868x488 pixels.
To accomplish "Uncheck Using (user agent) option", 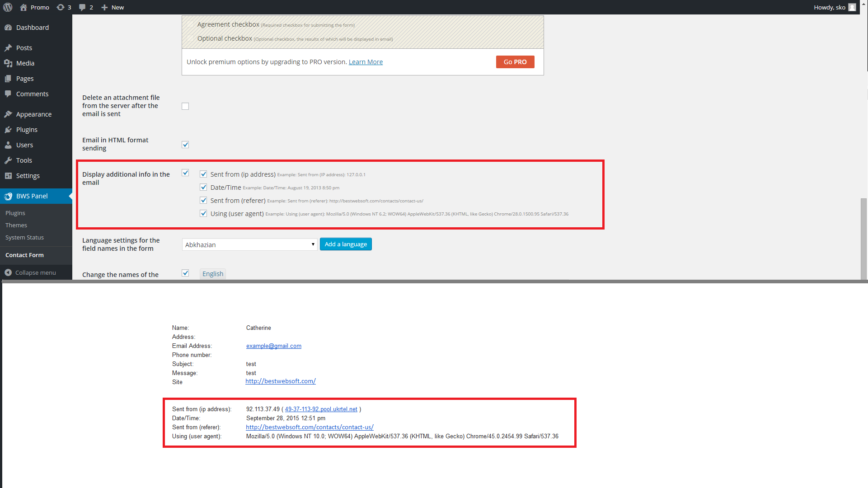I will point(203,213).
